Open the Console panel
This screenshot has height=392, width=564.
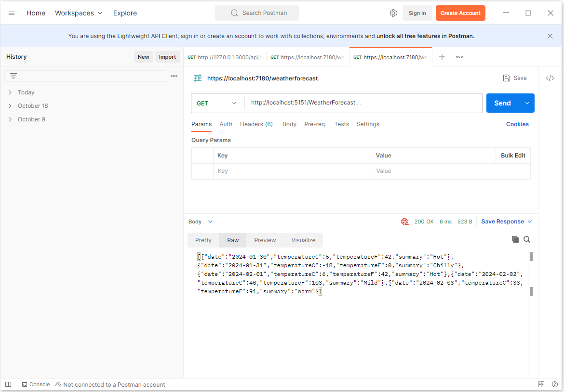(36, 384)
